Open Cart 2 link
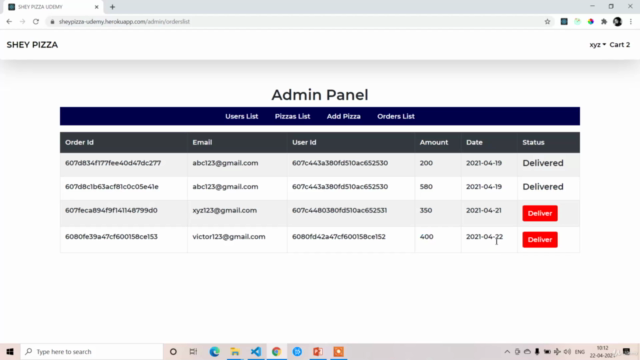640x360 pixels. coord(620,45)
